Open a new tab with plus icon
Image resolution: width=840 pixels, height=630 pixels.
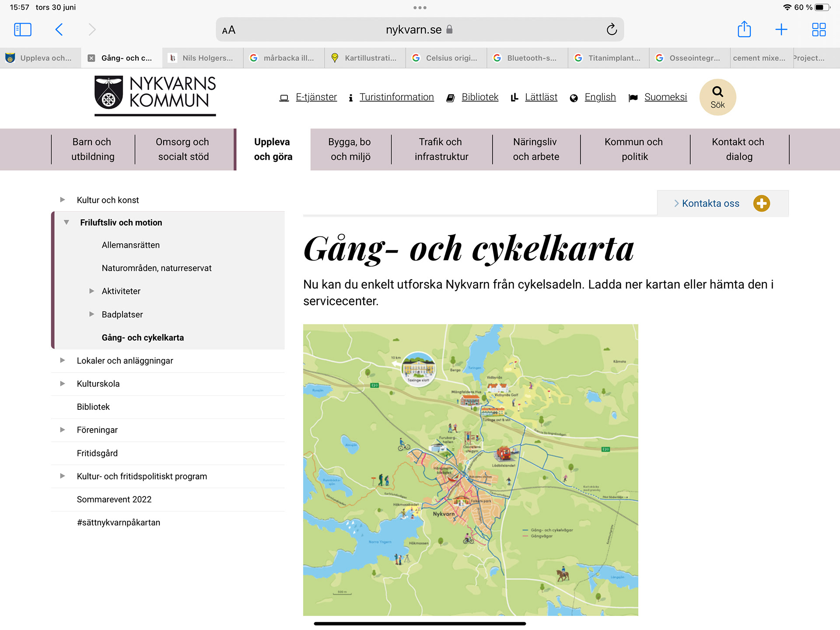point(781,30)
